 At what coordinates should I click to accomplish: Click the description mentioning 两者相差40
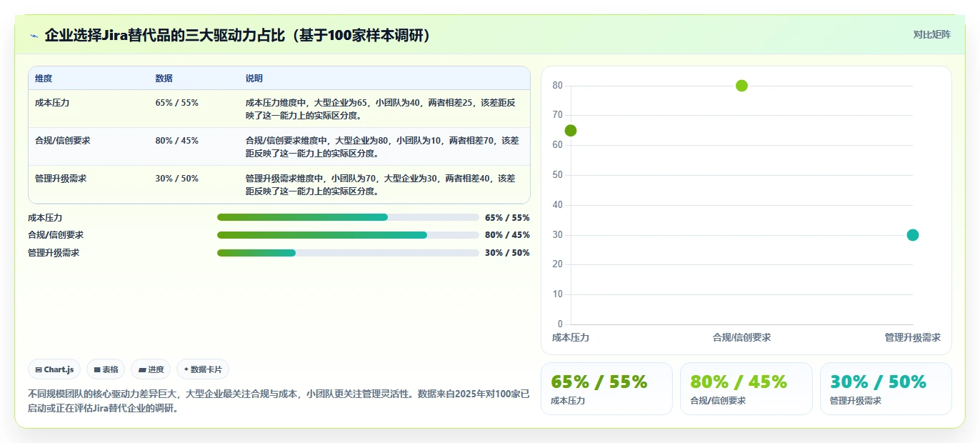[383, 184]
